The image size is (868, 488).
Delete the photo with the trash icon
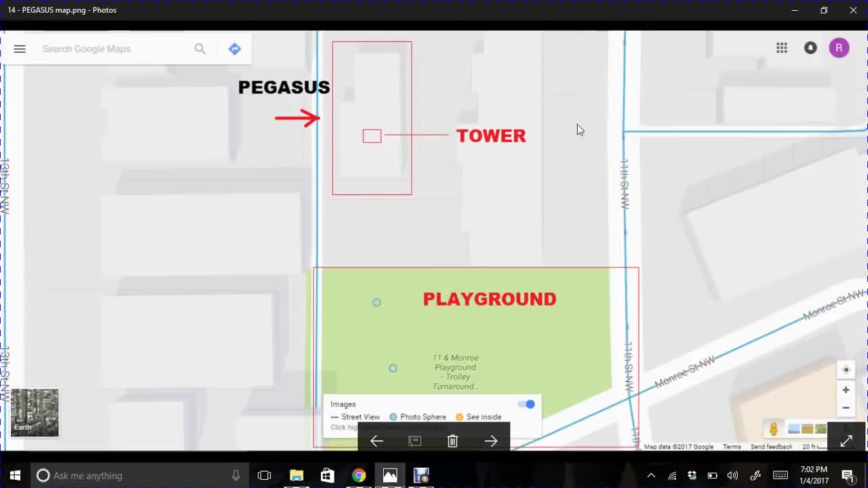(x=453, y=441)
